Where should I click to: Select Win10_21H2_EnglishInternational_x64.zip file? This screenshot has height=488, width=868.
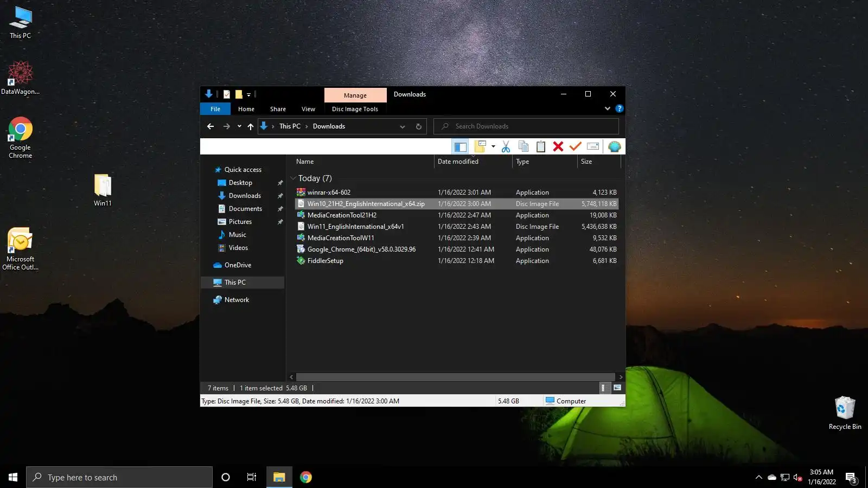[456, 204]
